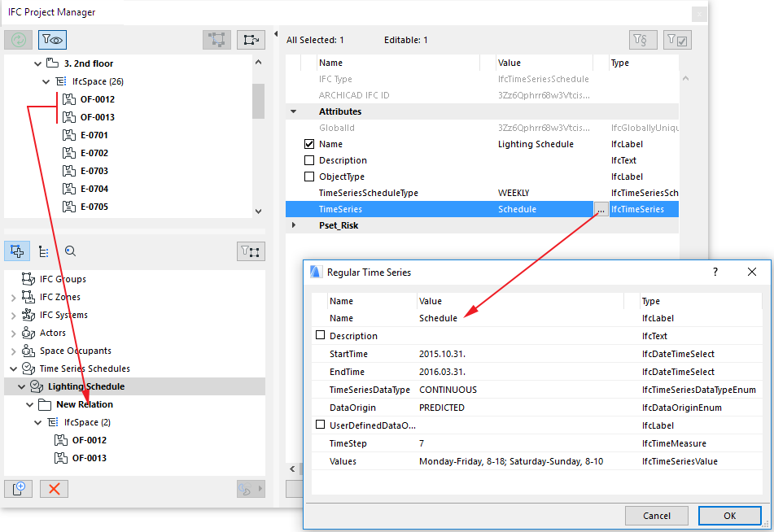The width and height of the screenshot is (774, 532).
Task: Select the E-0704 space
Action: click(94, 189)
